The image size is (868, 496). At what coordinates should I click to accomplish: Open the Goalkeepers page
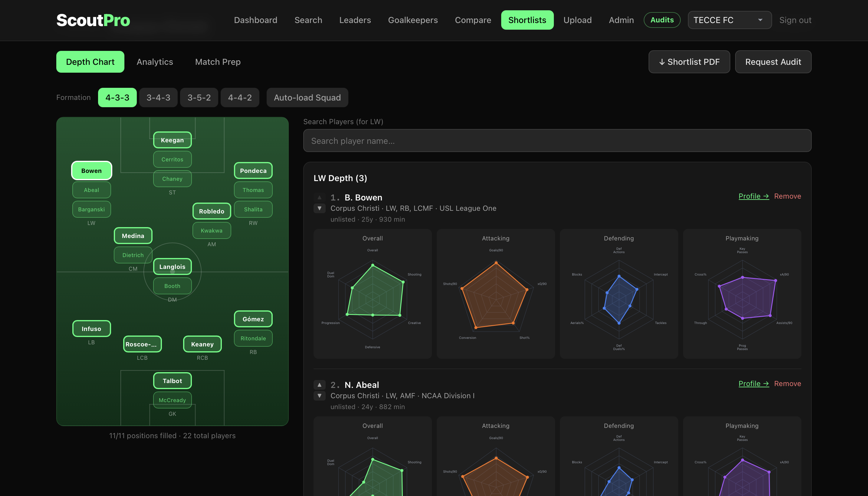(x=413, y=20)
